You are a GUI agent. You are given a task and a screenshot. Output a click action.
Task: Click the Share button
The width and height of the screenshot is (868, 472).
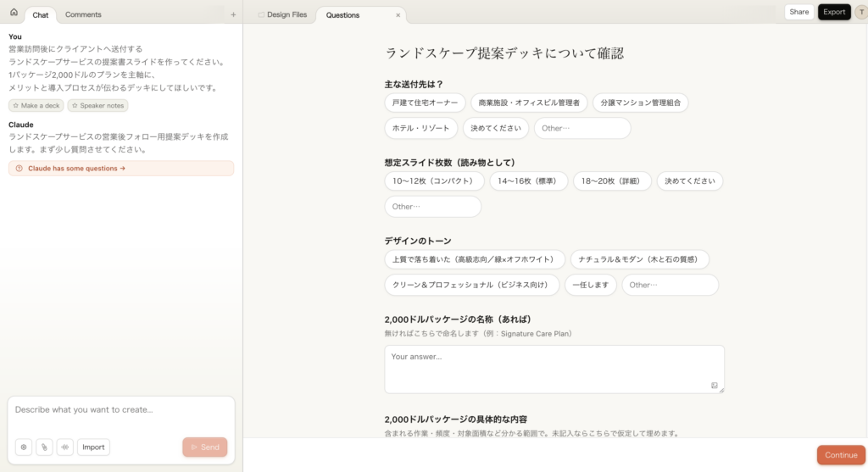click(x=798, y=12)
